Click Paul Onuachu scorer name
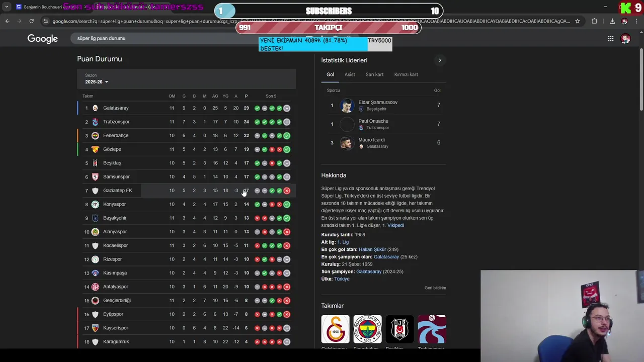Viewport: 644px width, 362px height. pyautogui.click(x=373, y=121)
